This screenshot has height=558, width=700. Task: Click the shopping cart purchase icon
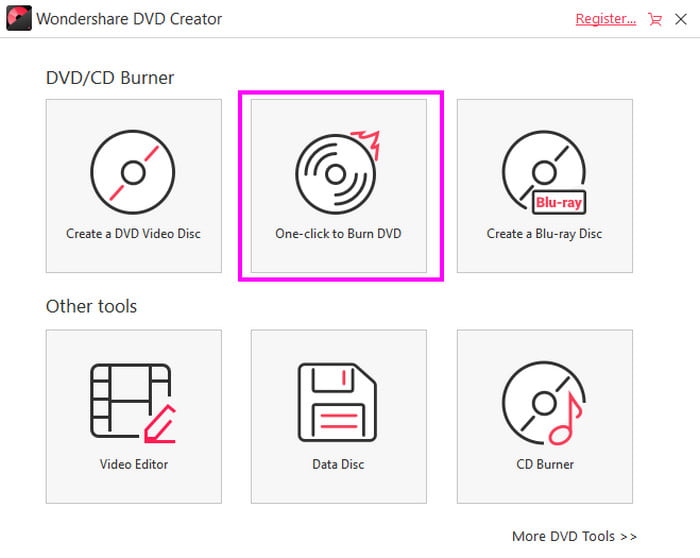[655, 19]
